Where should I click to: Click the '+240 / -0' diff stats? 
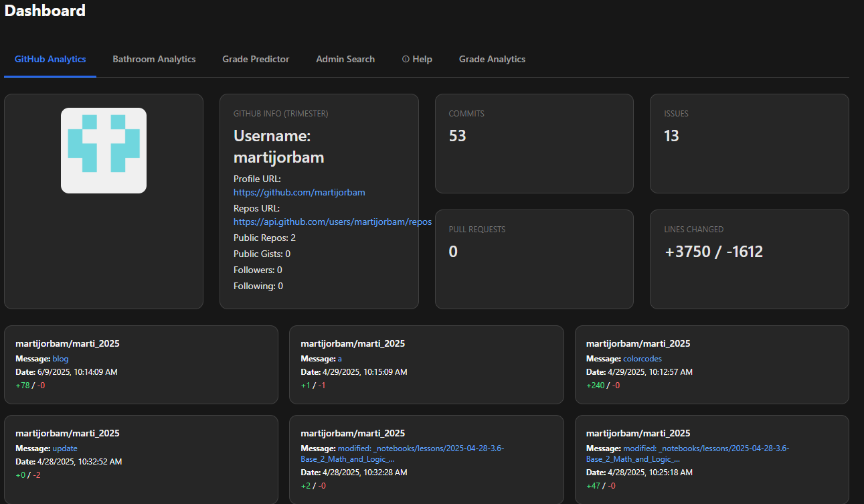(x=603, y=386)
